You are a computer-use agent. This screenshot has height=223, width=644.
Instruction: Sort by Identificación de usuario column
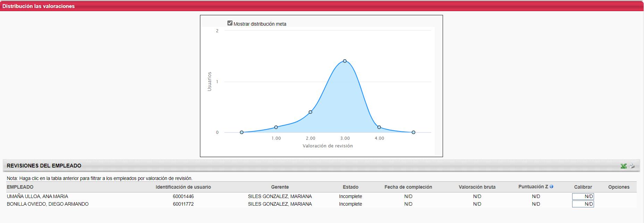pyautogui.click(x=183, y=187)
